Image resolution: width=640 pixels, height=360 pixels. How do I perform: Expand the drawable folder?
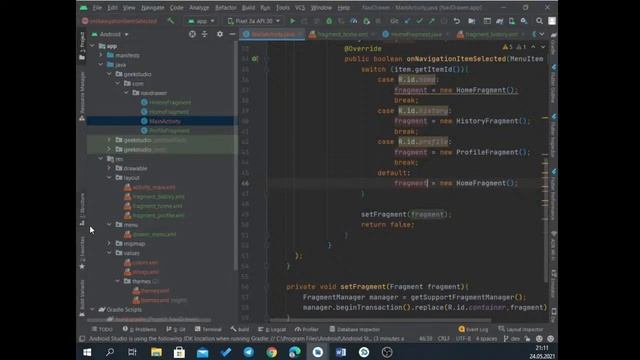[x=109, y=168]
